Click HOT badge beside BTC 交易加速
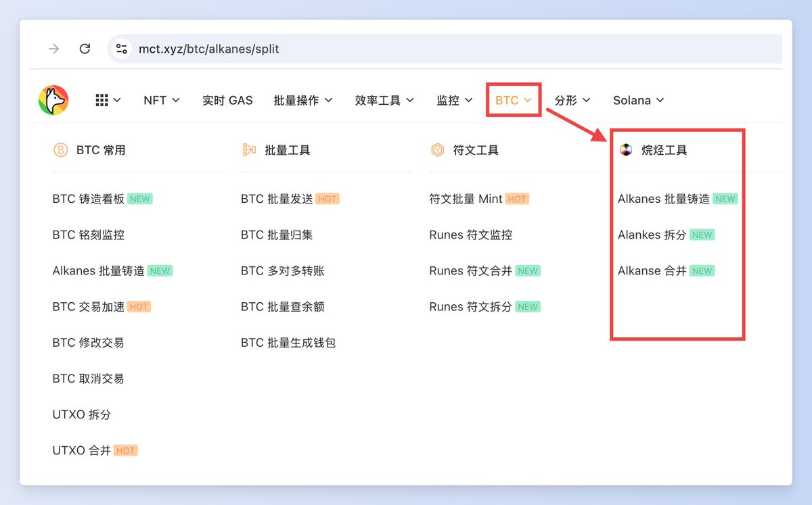The height and width of the screenshot is (505, 812). pos(139,307)
